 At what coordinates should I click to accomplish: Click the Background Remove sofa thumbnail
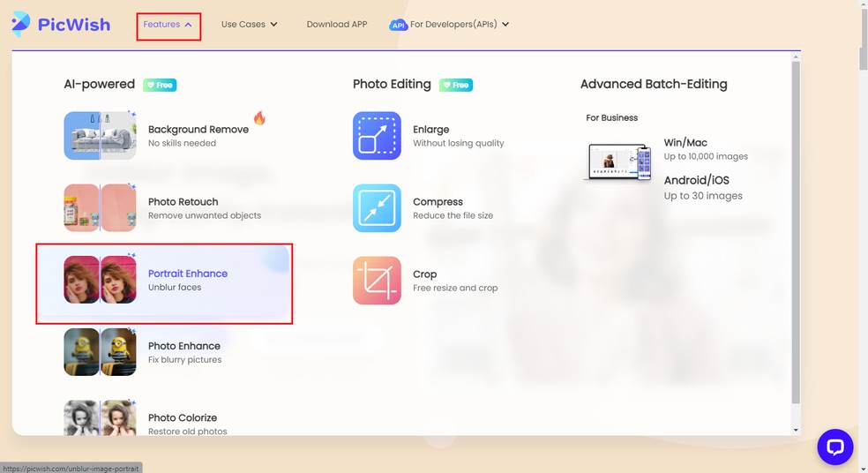(100, 136)
